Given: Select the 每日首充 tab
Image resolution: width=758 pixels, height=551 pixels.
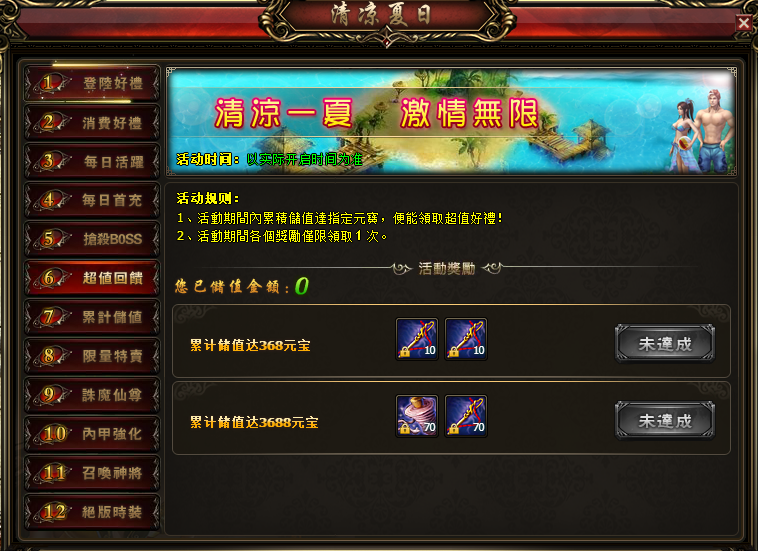Looking at the screenshot, I should click(x=92, y=200).
